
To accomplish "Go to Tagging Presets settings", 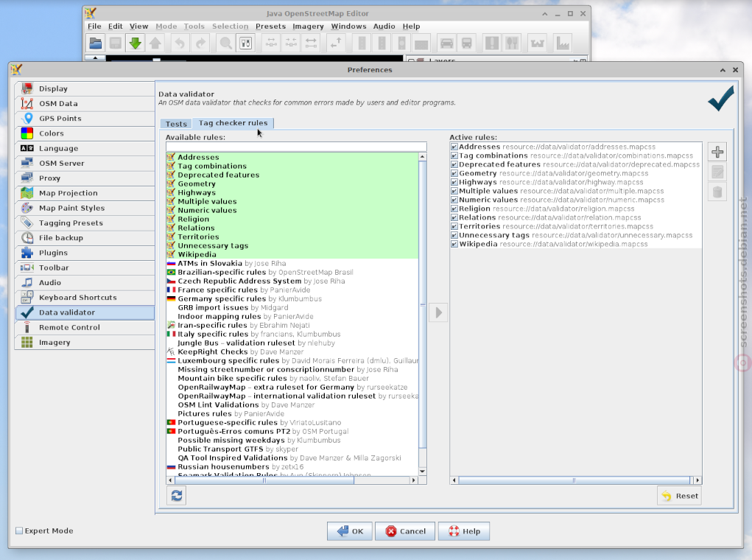I will [85, 223].
